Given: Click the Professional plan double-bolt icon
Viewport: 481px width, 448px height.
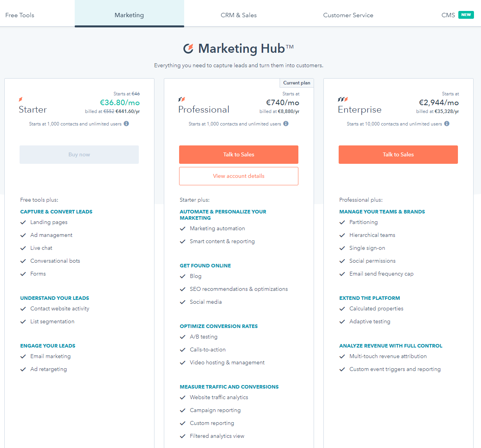Looking at the screenshot, I should 181,99.
